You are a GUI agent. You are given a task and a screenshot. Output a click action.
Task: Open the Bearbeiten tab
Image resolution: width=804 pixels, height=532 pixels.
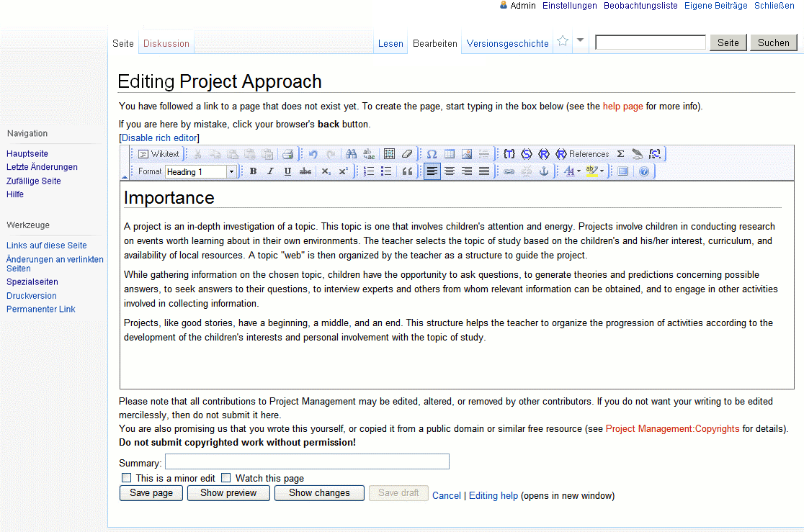[435, 44]
